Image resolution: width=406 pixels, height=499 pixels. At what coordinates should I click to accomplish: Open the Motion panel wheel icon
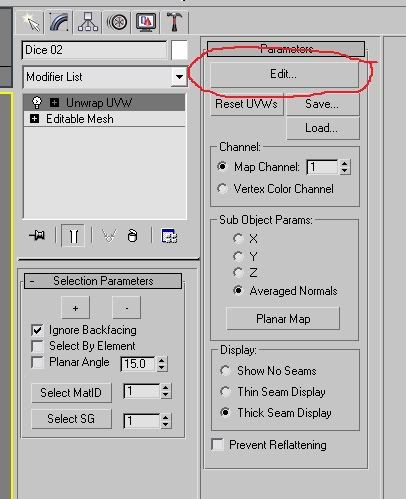click(117, 22)
